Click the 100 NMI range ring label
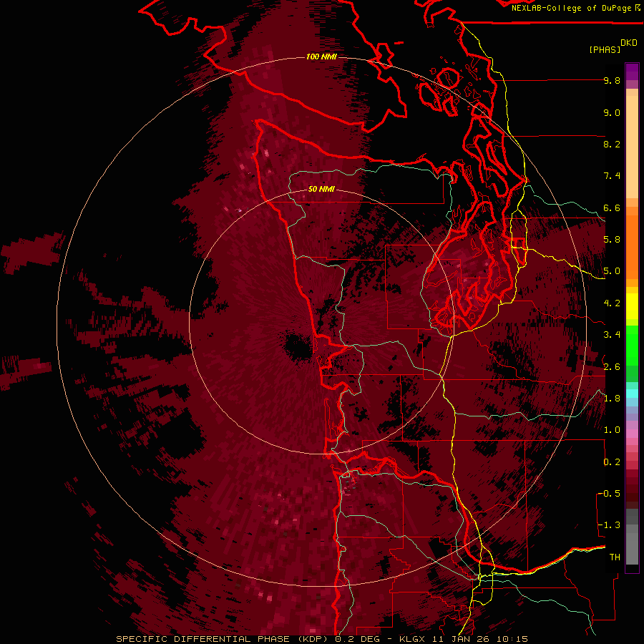Viewport: 644px width, 644px height. coord(321,57)
